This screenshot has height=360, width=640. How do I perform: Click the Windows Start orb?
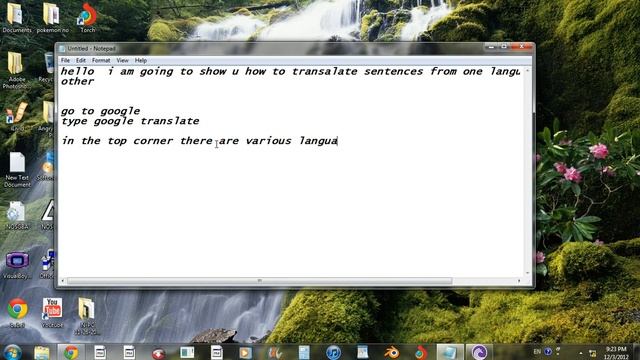point(12,352)
